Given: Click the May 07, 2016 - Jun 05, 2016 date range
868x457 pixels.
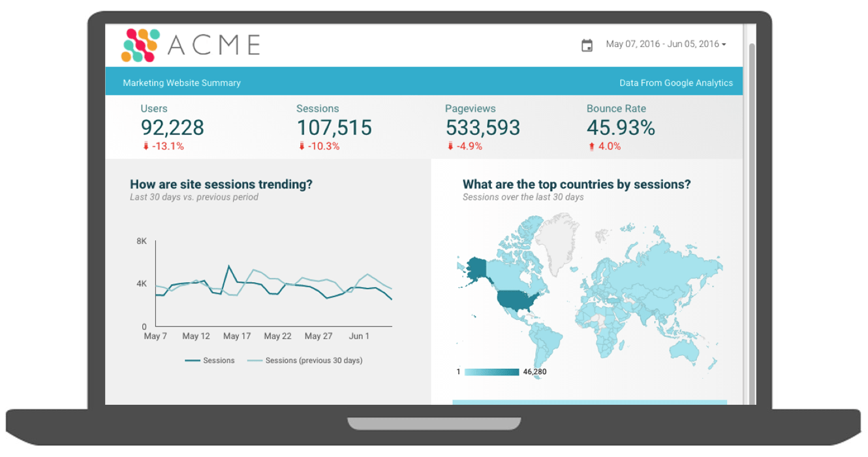Looking at the screenshot, I should [x=662, y=44].
